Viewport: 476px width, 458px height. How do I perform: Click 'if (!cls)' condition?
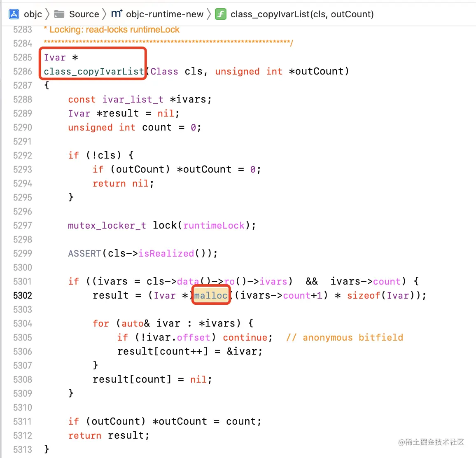pyautogui.click(x=94, y=155)
